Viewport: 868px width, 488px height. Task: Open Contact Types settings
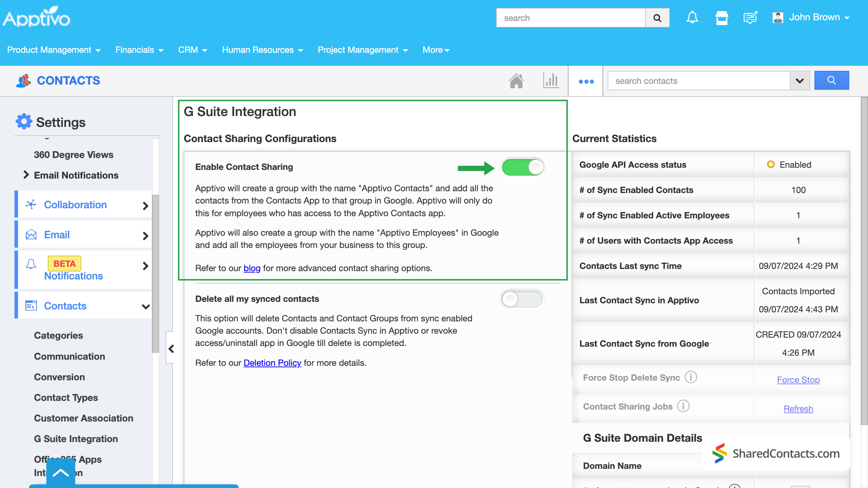coord(66,398)
